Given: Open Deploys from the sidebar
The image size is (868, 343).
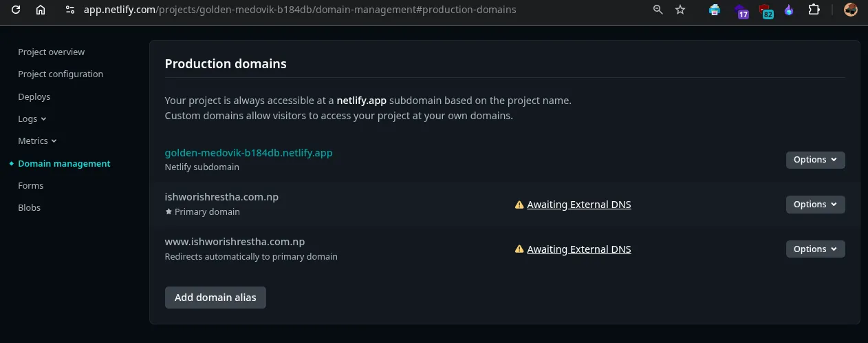Looking at the screenshot, I should tap(34, 96).
